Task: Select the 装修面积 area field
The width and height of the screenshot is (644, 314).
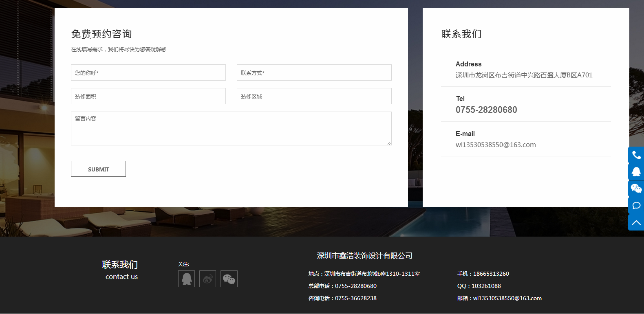Action: point(148,96)
